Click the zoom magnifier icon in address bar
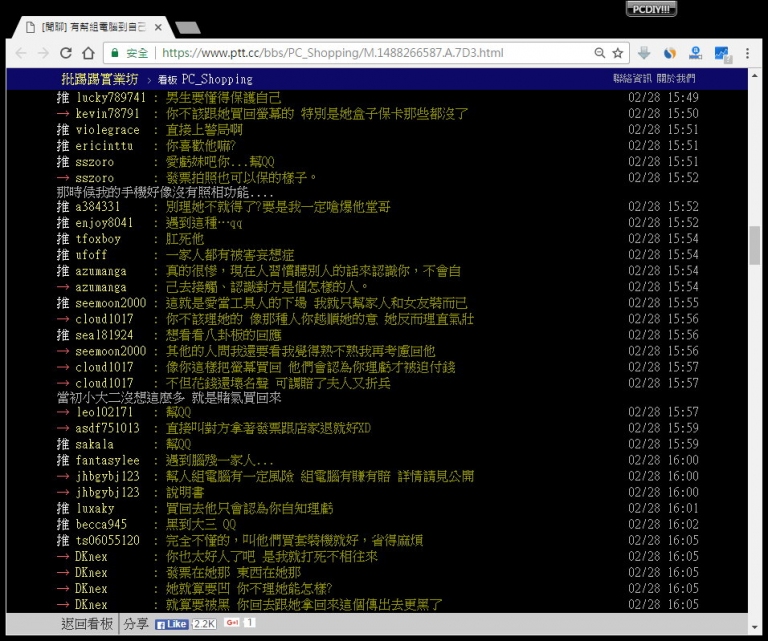The image size is (768, 641). (x=600, y=53)
